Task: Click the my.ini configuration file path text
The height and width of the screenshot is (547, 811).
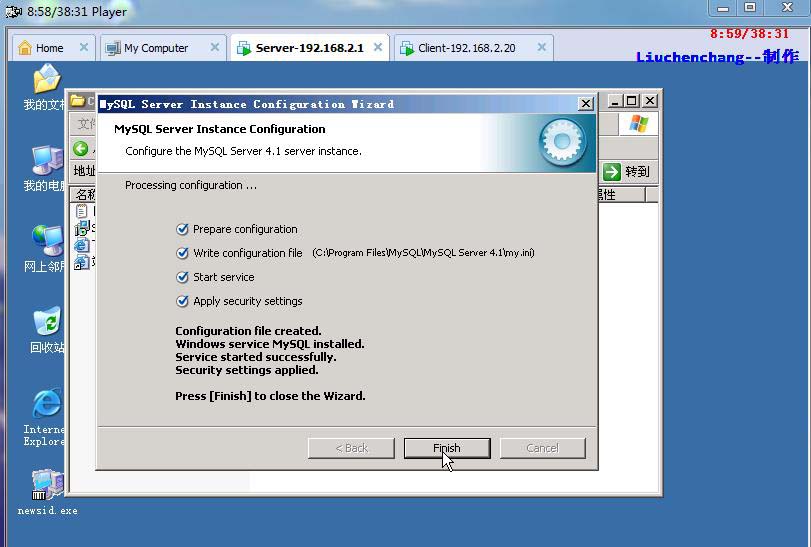Action: [x=423, y=253]
